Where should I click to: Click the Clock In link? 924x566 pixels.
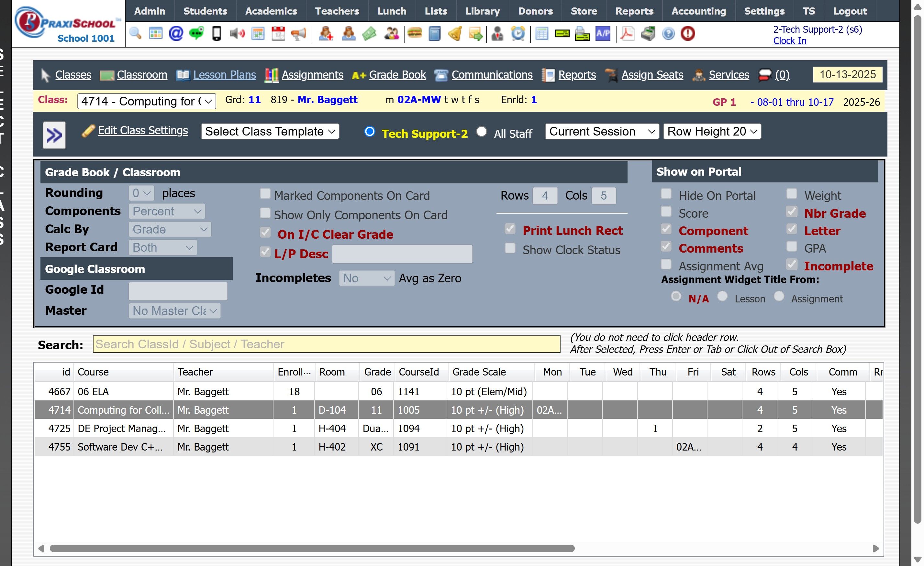click(x=789, y=41)
